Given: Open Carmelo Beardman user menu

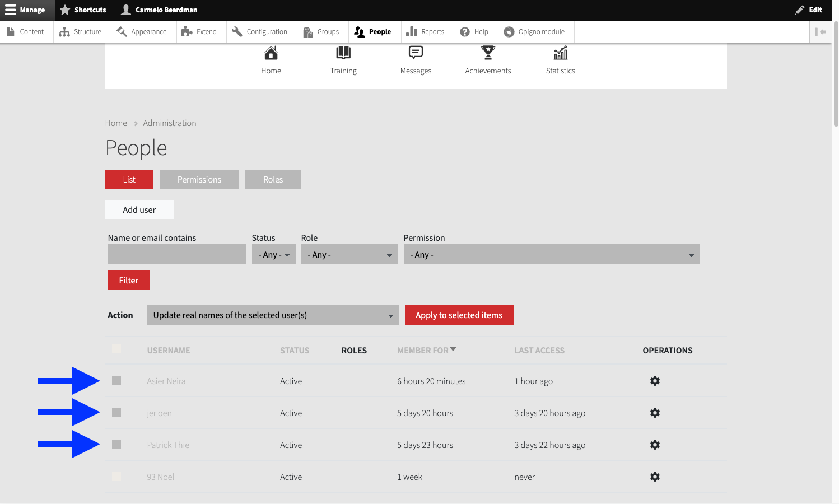Looking at the screenshot, I should pyautogui.click(x=159, y=10).
